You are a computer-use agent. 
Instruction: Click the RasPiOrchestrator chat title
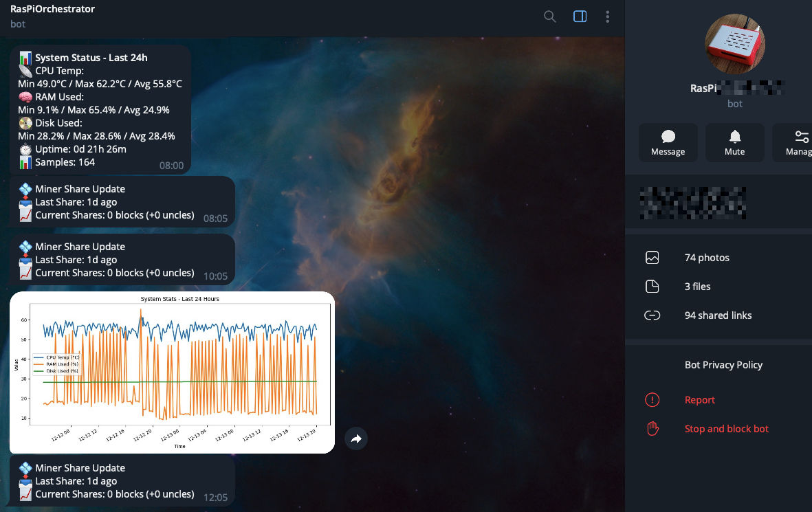pyautogui.click(x=52, y=9)
